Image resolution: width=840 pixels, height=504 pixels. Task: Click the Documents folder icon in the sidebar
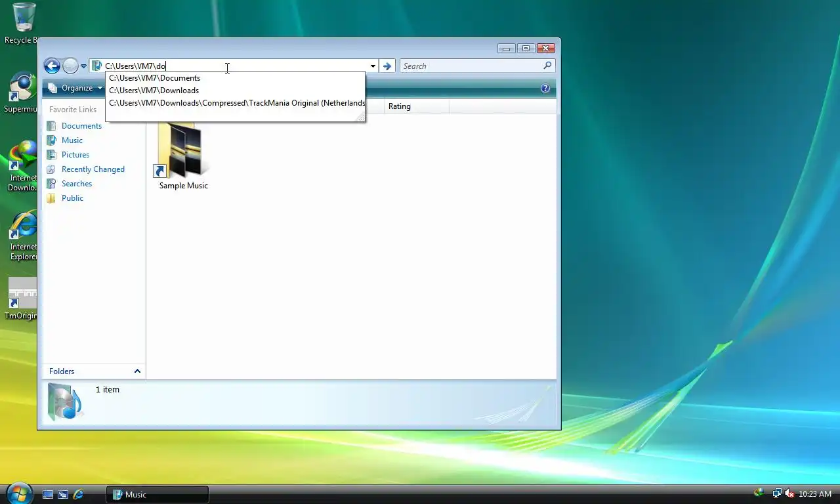[51, 126]
